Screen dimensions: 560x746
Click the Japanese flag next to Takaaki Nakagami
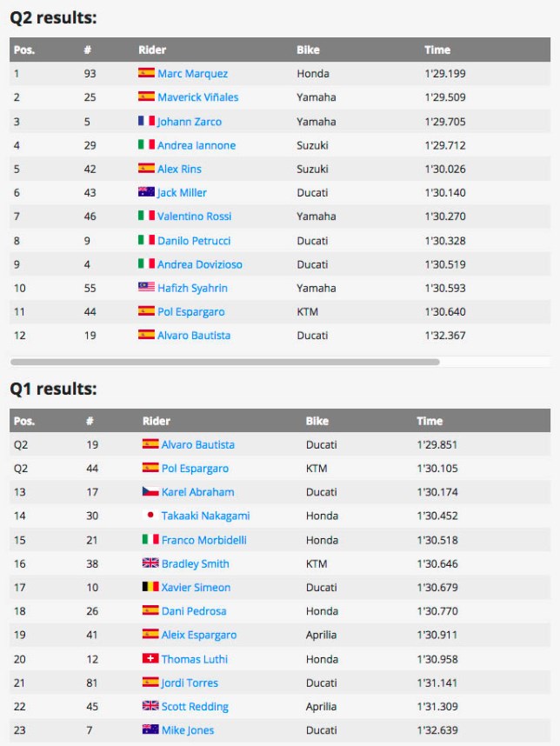(x=150, y=515)
